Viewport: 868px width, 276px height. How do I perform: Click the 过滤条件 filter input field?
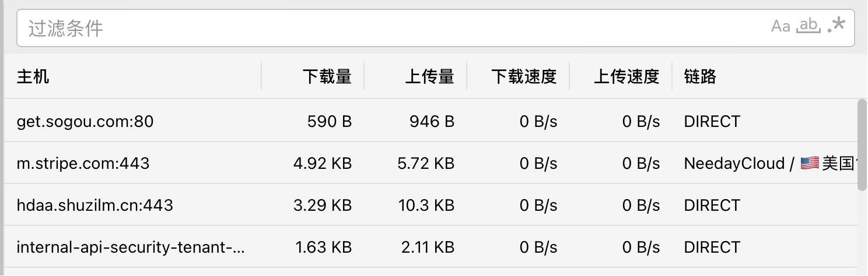(x=436, y=28)
